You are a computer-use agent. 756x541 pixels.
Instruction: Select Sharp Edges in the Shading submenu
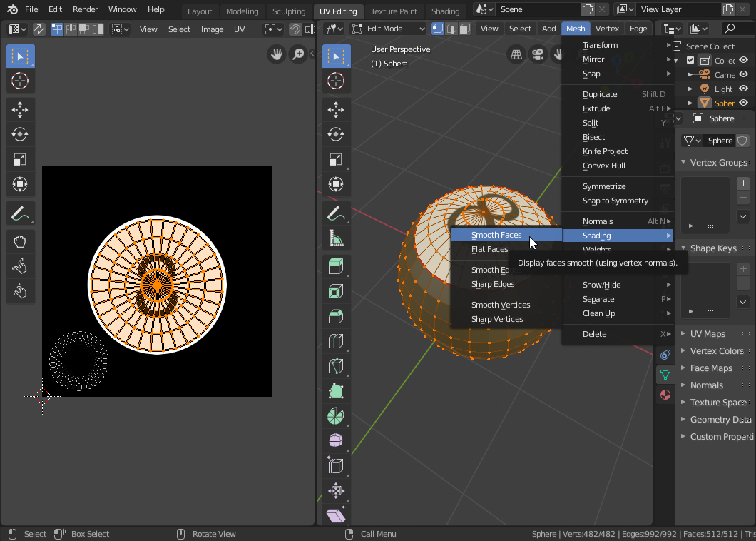pos(506,284)
